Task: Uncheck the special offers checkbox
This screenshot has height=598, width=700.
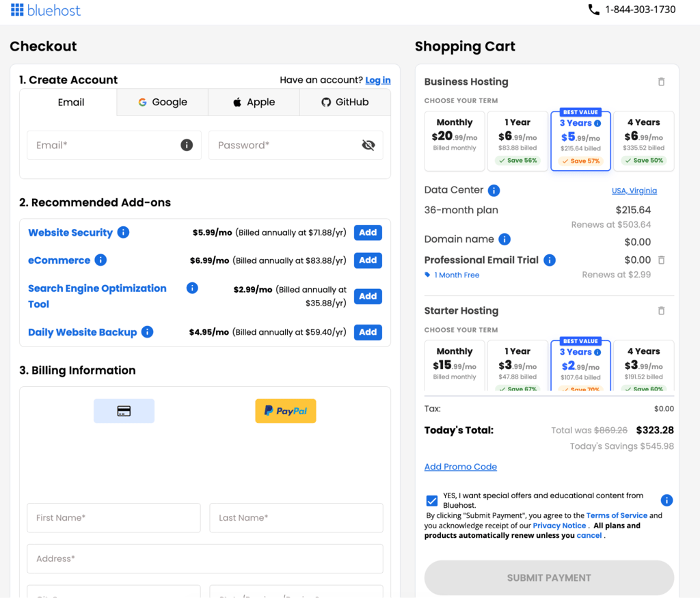Action: click(x=432, y=501)
